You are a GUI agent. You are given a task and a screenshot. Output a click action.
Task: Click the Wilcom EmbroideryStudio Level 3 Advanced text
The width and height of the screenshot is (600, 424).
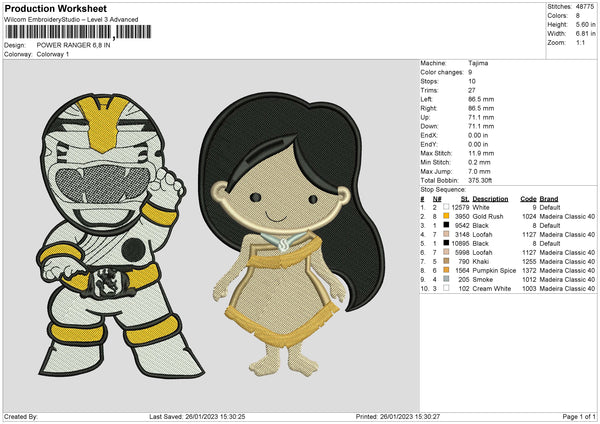pos(71,19)
